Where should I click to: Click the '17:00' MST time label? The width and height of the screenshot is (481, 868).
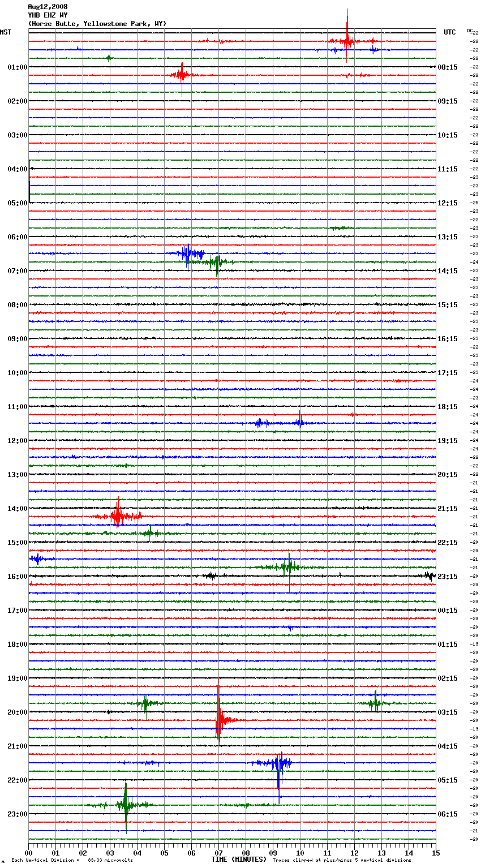(x=18, y=611)
